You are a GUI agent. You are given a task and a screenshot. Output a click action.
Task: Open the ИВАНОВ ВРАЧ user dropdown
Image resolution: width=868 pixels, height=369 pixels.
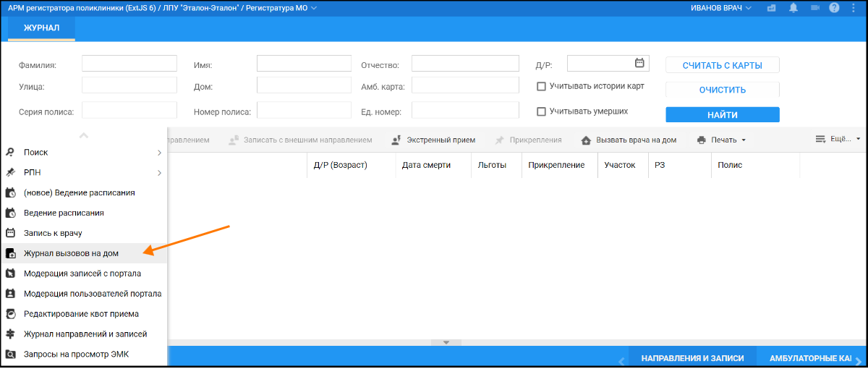(721, 8)
